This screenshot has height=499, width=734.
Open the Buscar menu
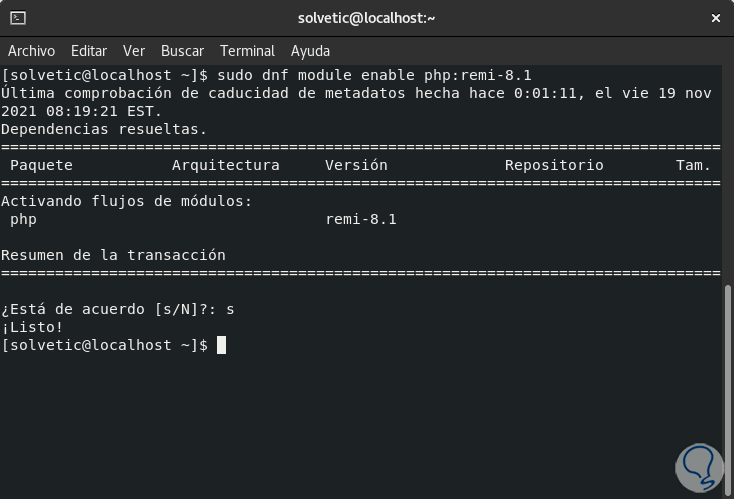[x=182, y=51]
